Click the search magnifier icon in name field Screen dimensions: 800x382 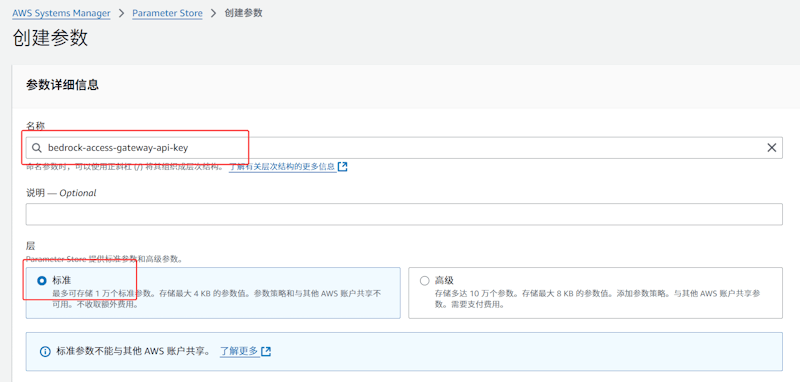36,148
